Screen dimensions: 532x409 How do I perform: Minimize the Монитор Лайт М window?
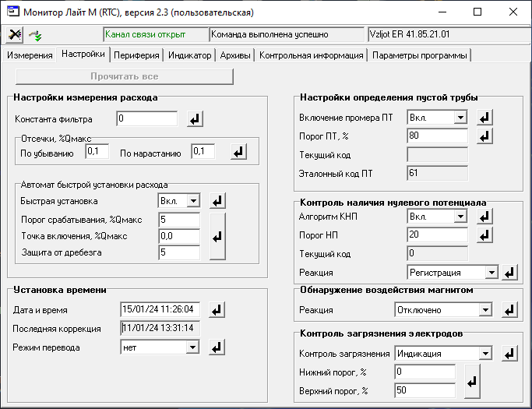pyautogui.click(x=442, y=12)
